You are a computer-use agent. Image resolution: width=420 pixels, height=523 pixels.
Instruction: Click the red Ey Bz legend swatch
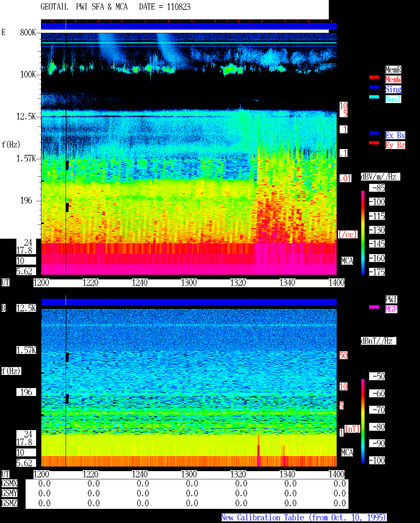pyautogui.click(x=374, y=143)
